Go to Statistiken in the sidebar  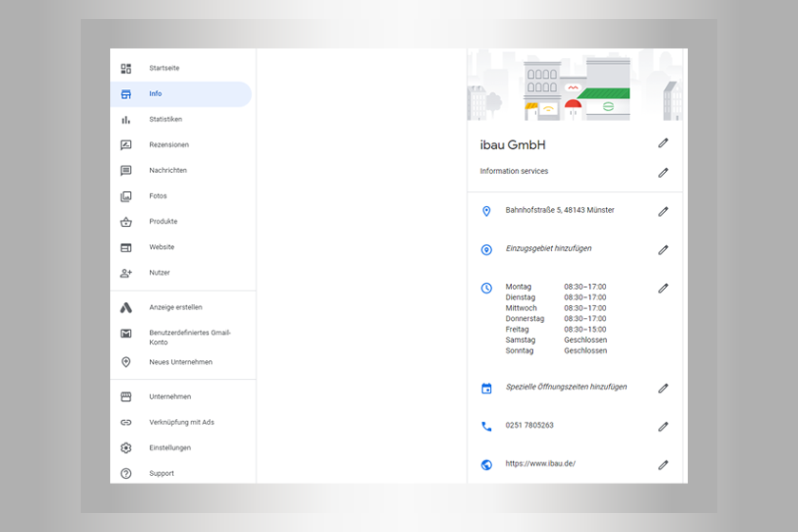[182, 120]
